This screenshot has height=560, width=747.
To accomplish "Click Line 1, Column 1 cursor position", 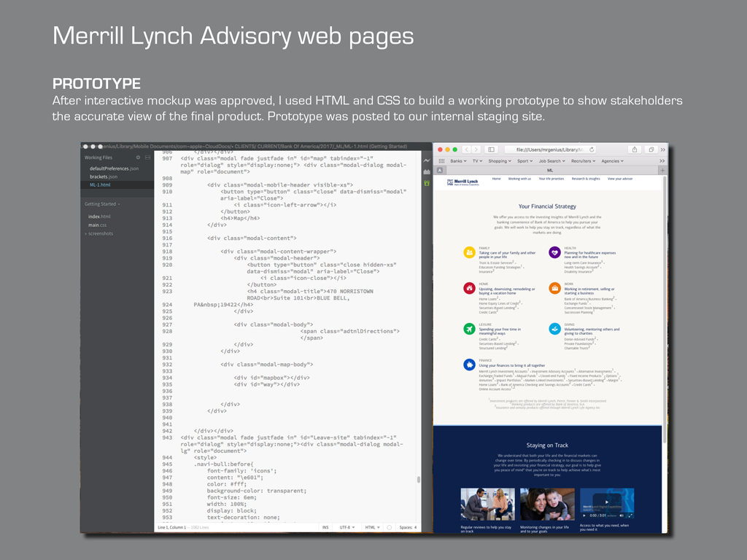I will 171,527.
